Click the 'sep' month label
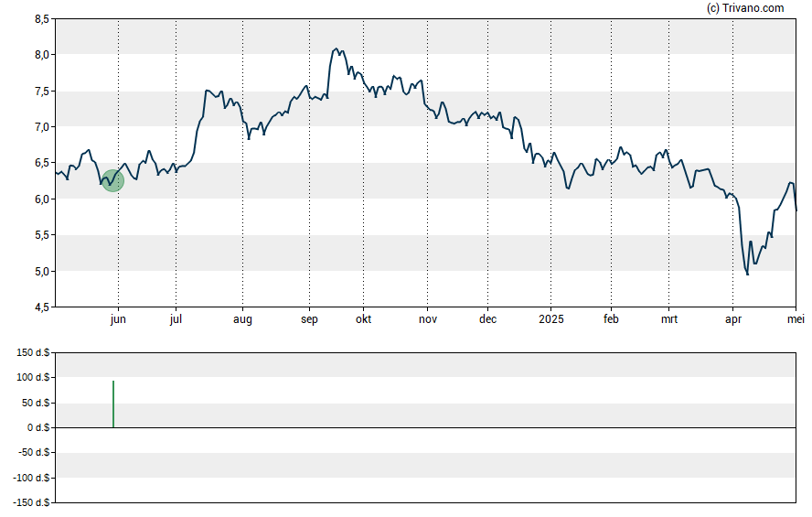The image size is (812, 517). click(310, 319)
